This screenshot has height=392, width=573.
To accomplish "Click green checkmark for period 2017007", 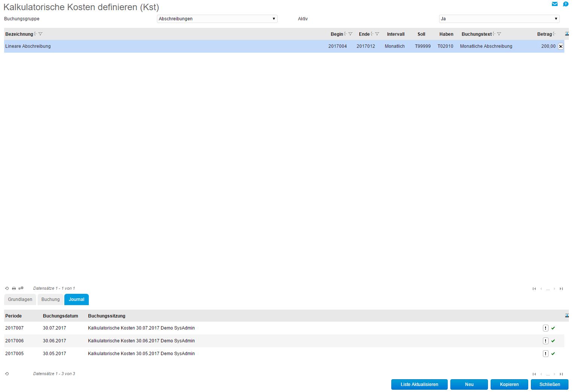I will point(553,328).
